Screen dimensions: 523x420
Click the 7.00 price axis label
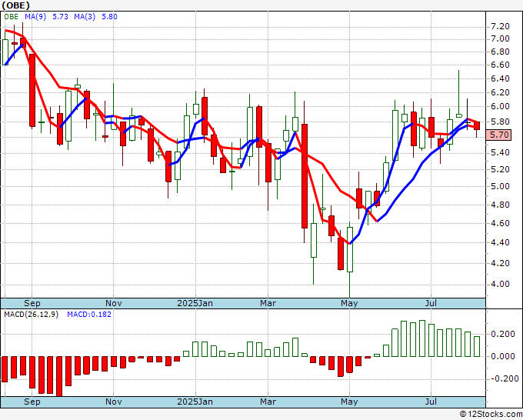pos(500,39)
